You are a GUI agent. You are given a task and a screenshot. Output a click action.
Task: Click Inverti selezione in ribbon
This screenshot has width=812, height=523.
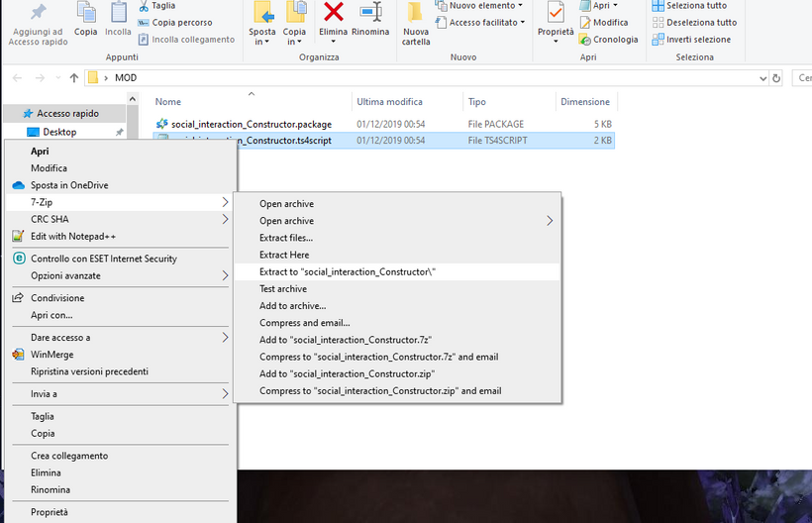pyautogui.click(x=698, y=40)
